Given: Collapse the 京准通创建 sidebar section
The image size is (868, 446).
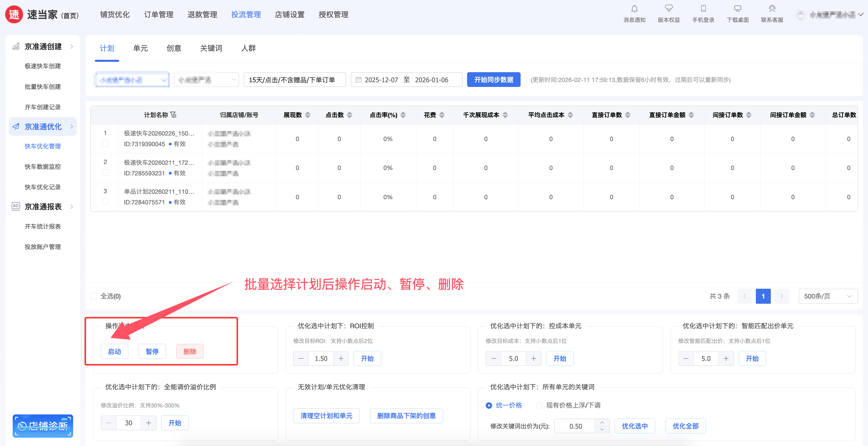Looking at the screenshot, I should click(x=43, y=47).
